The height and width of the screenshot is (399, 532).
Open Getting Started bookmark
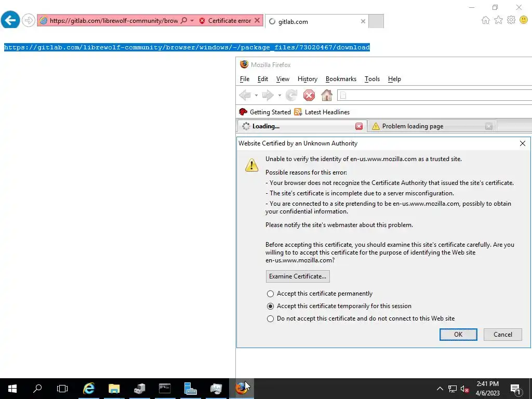tap(265, 112)
